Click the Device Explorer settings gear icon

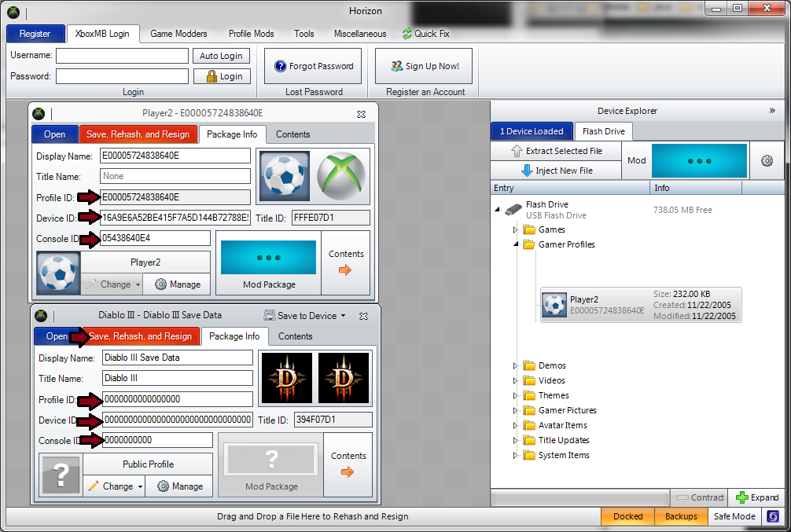767,160
